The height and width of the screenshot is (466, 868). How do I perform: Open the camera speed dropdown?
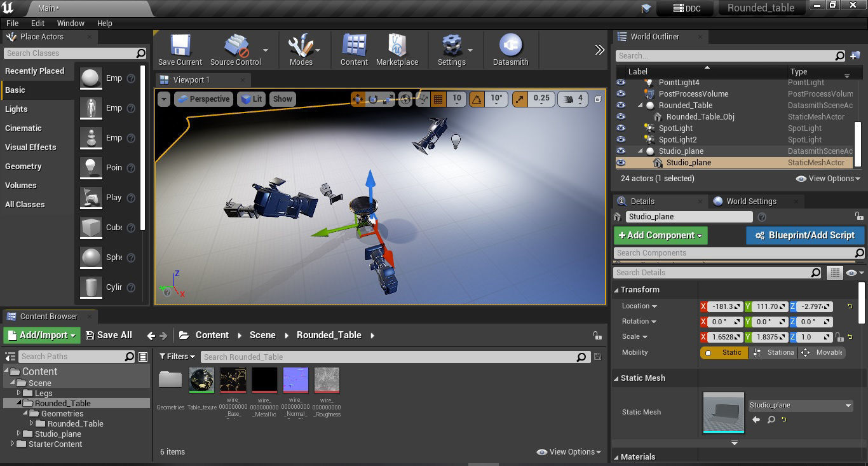573,99
